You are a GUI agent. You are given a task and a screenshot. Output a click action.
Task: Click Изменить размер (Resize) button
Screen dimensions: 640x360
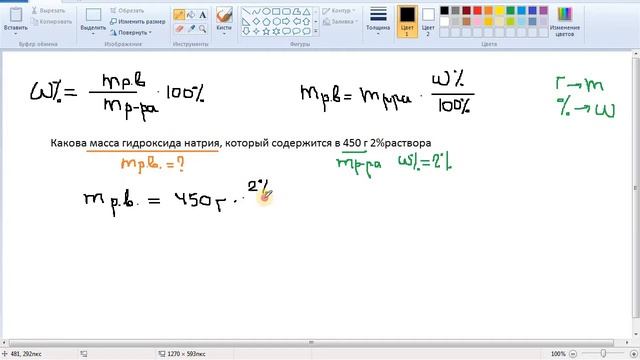138,22
